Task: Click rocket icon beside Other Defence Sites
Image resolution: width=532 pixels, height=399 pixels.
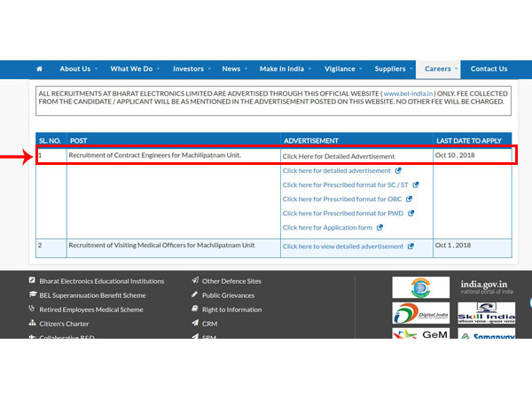Action: click(x=195, y=280)
